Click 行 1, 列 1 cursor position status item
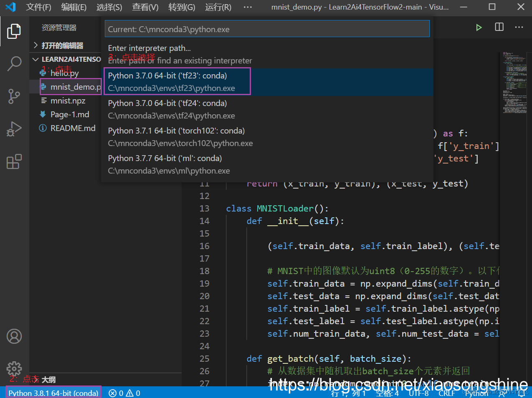Screen dimensions: 532x398 pos(348,393)
